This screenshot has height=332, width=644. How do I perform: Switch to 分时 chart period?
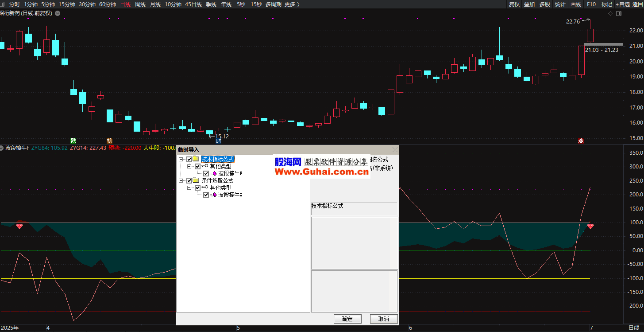15,4
